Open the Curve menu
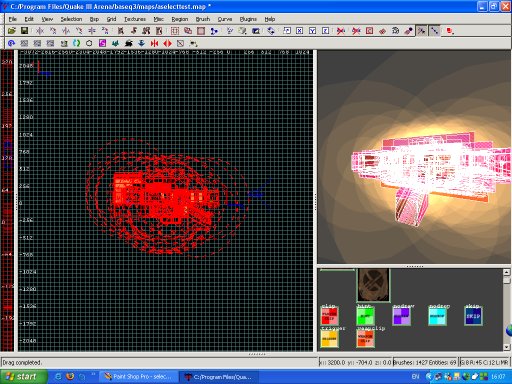The height and width of the screenshot is (384, 512). 225,19
